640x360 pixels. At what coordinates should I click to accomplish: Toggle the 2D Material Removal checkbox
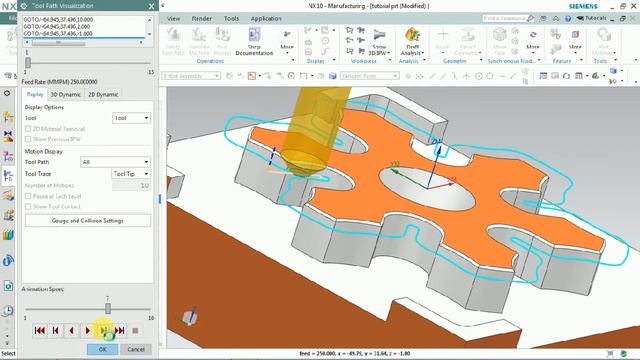[x=28, y=129]
